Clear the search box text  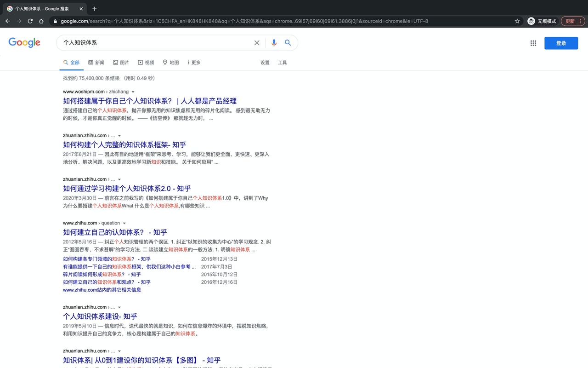(257, 43)
